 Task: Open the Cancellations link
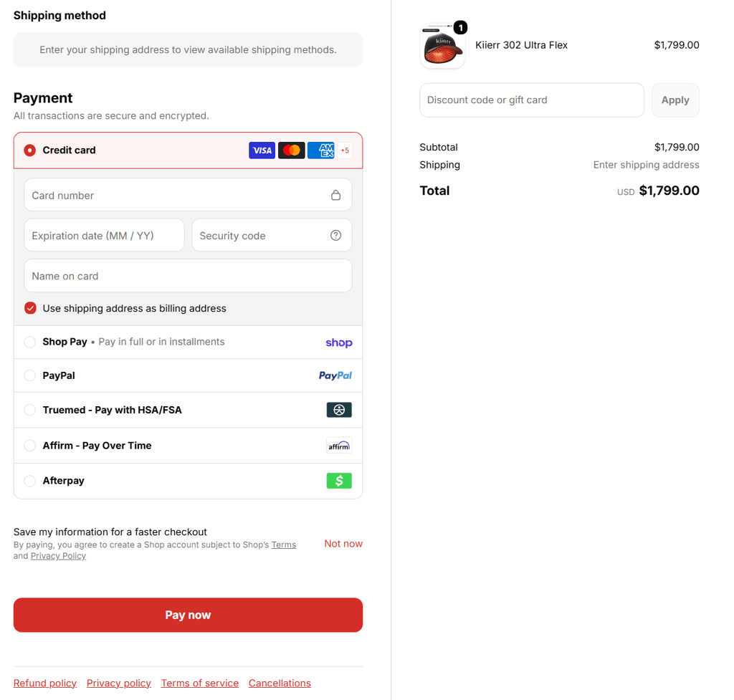point(280,683)
